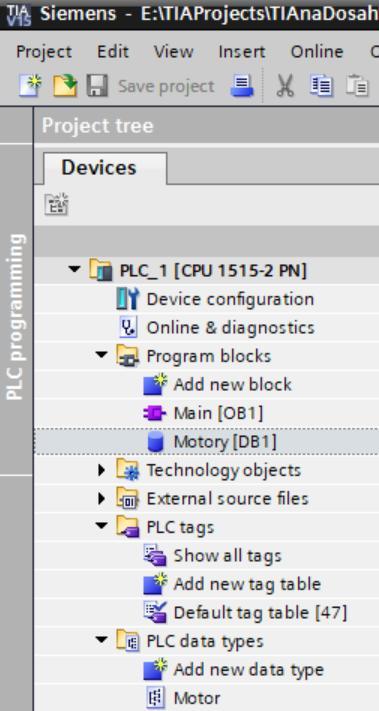Collapse the PLC tags folder
The image size is (379, 711).
pyautogui.click(x=102, y=526)
